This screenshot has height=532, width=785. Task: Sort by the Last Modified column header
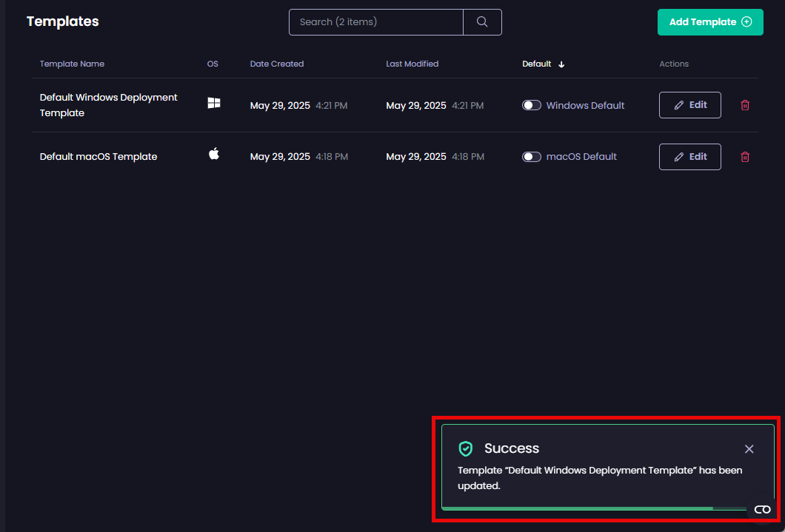412,64
